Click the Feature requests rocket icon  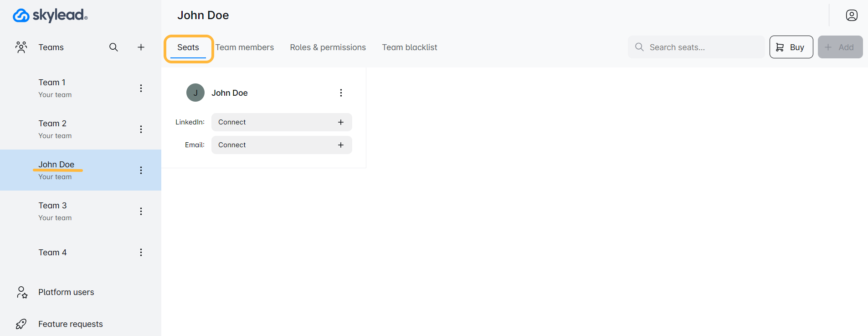click(21, 324)
